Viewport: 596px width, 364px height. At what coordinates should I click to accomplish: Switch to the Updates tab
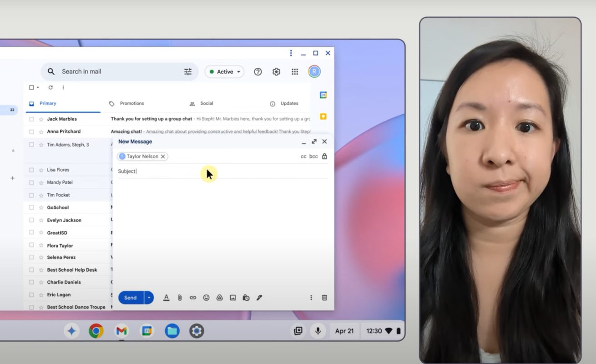[x=284, y=103]
